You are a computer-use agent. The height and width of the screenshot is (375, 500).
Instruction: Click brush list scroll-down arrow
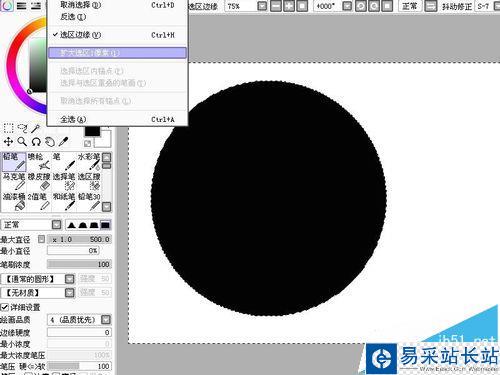click(x=106, y=207)
